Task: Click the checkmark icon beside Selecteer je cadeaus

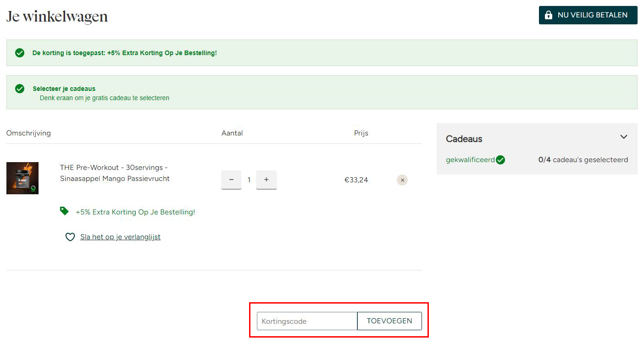Action: (20, 89)
